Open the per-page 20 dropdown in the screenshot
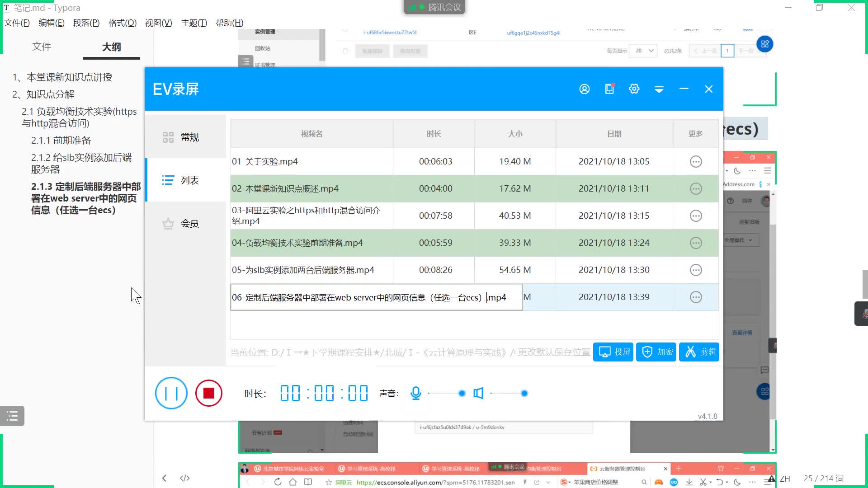The image size is (868, 488). click(x=644, y=51)
